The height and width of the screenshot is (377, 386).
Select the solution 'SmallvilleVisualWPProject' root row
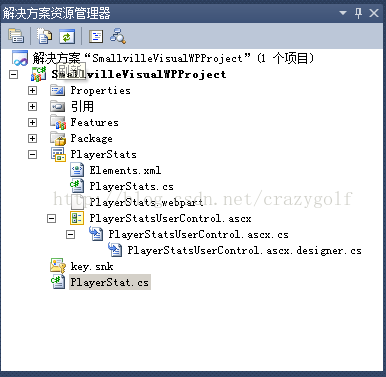click(x=173, y=58)
